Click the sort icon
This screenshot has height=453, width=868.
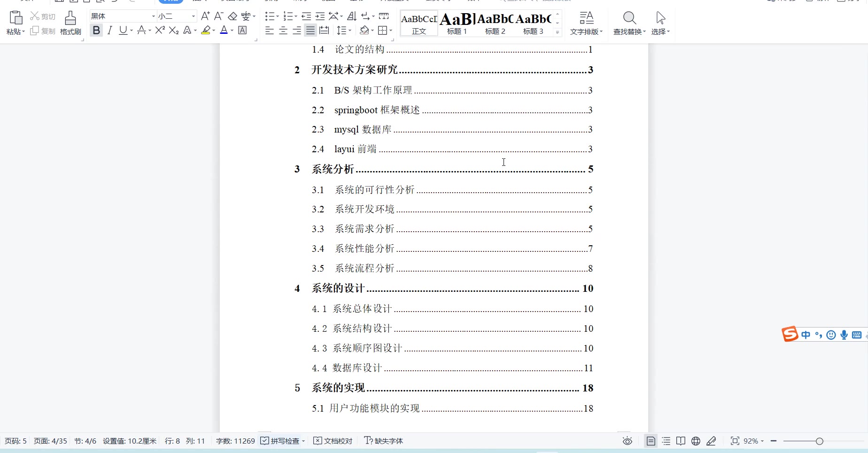[352, 16]
